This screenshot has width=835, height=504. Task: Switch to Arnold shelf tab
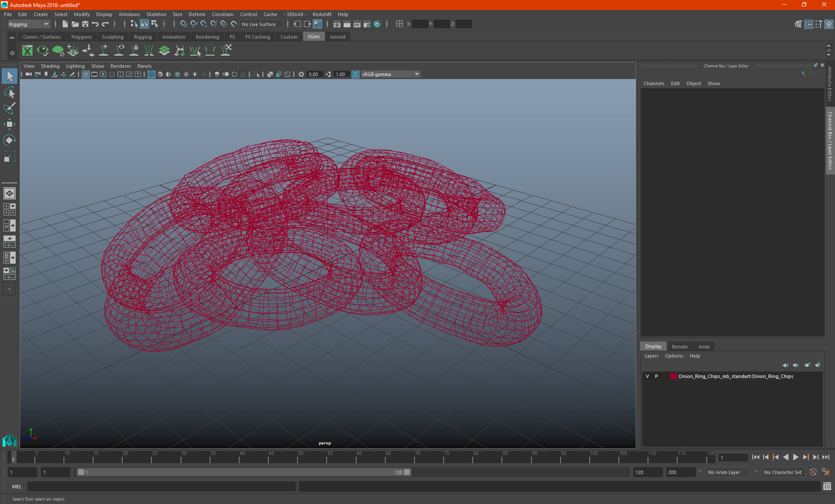[x=337, y=37]
